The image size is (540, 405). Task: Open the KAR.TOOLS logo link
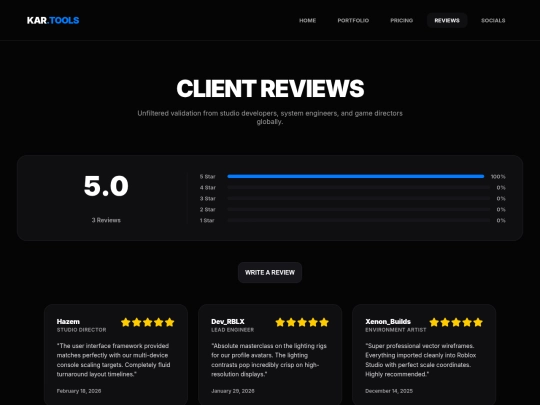point(53,20)
